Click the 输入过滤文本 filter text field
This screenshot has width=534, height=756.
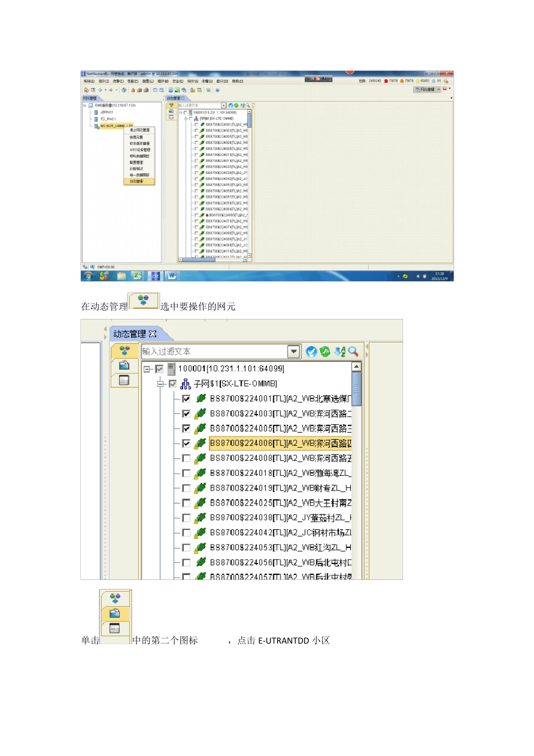(x=214, y=352)
